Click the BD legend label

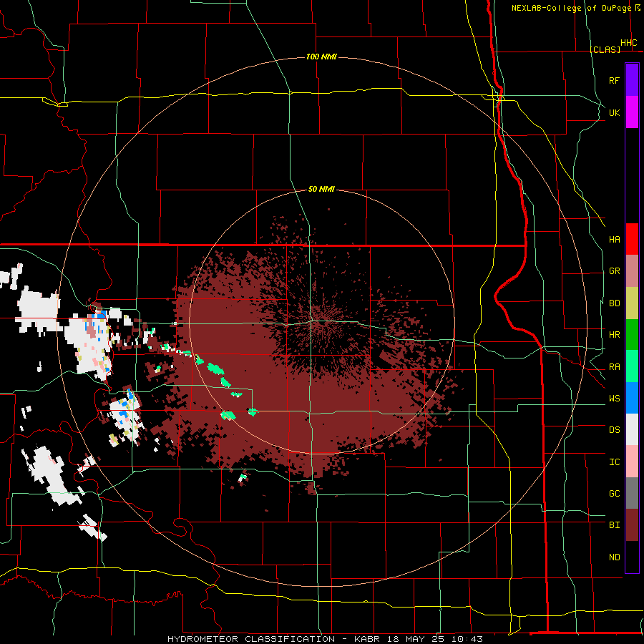pos(615,303)
